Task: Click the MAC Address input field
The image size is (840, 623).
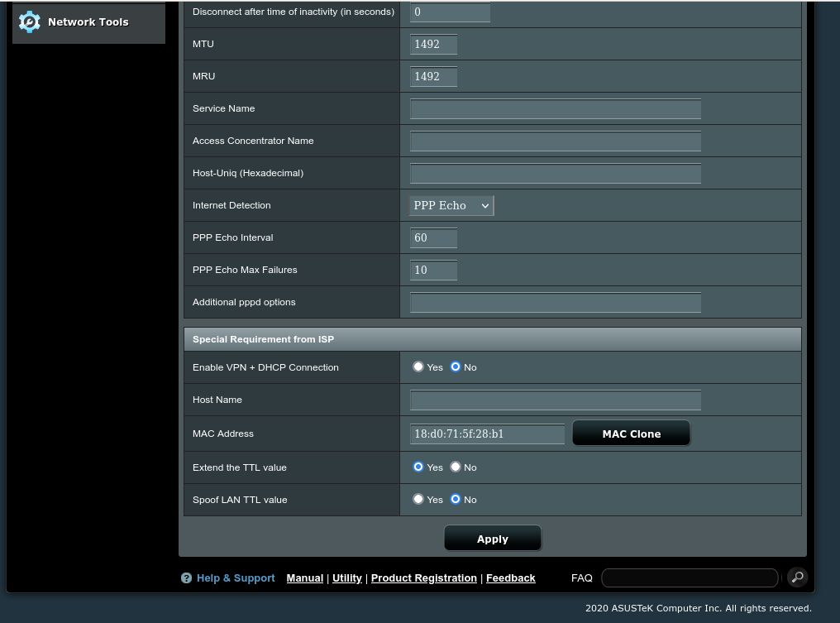Action: [487, 434]
